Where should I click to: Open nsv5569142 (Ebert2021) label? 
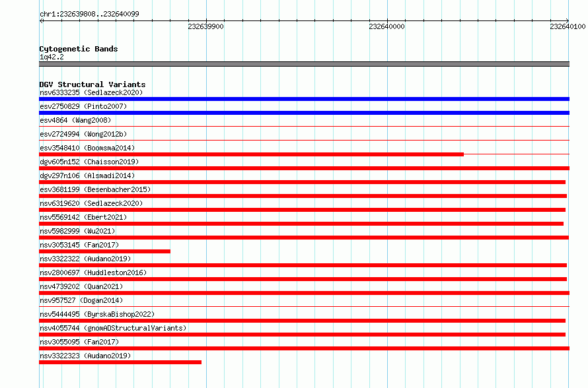pyautogui.click(x=83, y=217)
